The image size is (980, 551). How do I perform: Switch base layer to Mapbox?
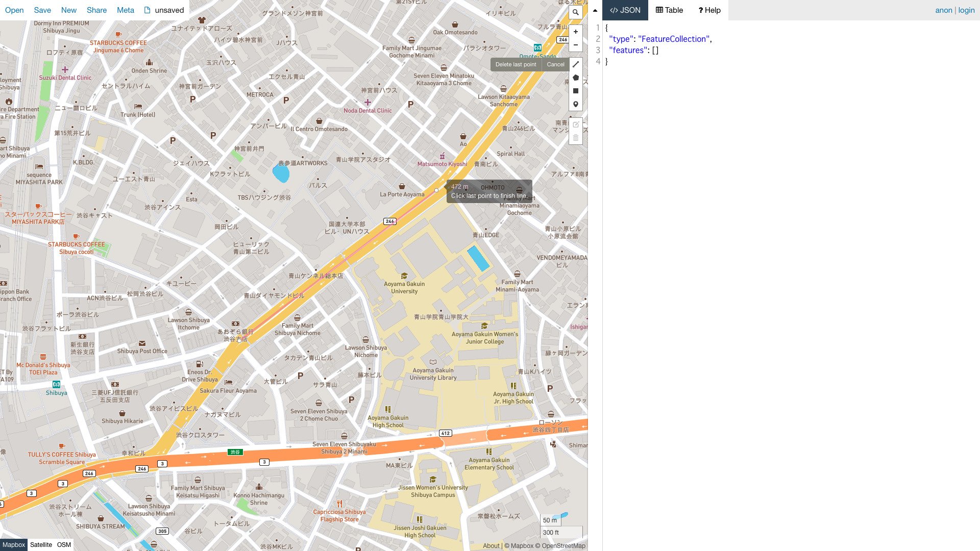(x=14, y=545)
